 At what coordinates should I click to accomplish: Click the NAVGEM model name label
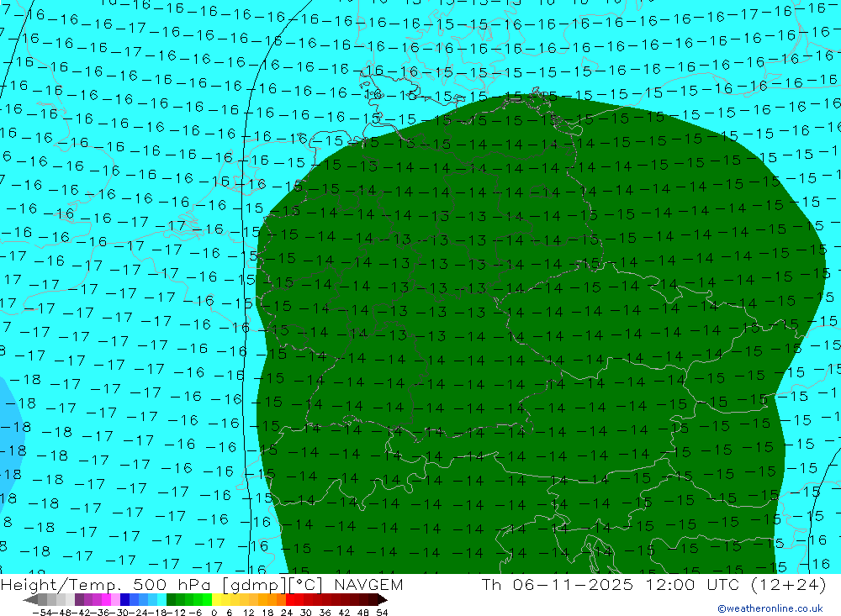click(x=368, y=584)
